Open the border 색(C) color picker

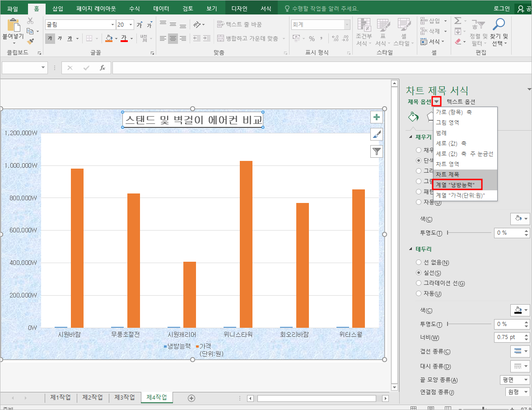click(x=520, y=310)
